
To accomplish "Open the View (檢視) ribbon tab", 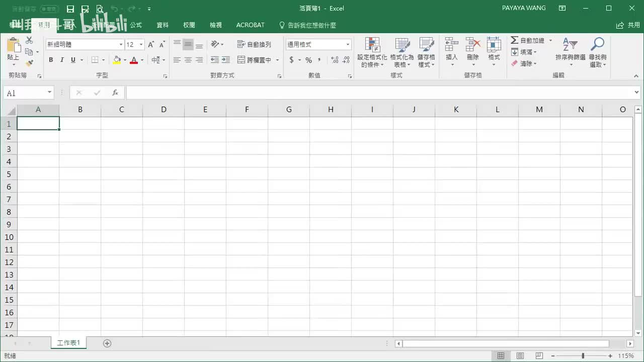I will [216, 25].
